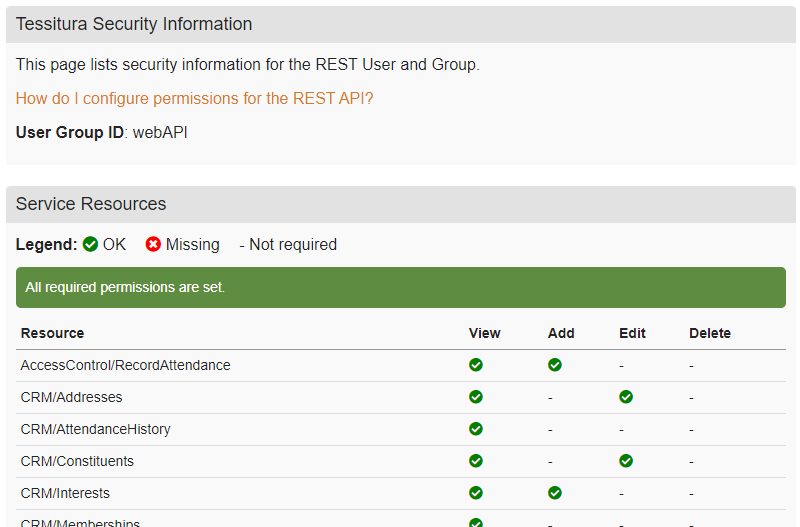This screenshot has width=800, height=527.
Task: Click the Tessitura Security Information heading
Action: pos(134,24)
